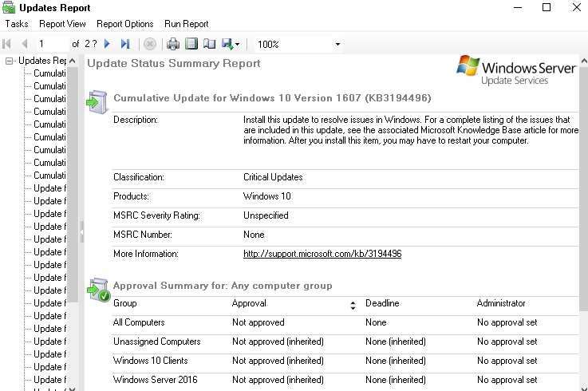Viewport: 588px width, 391px height.
Task: Stop report rendering button
Action: [150, 44]
